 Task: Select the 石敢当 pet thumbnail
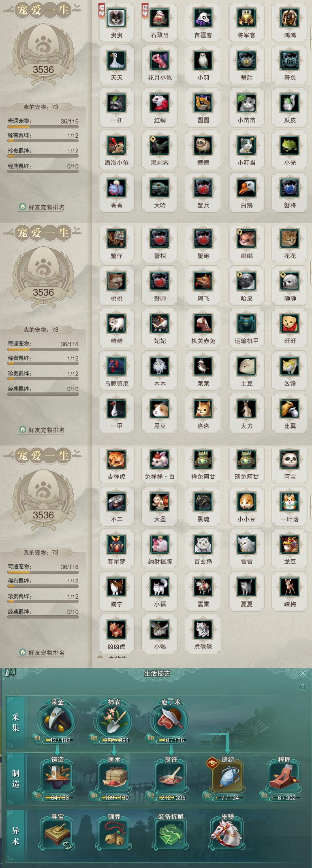(160, 18)
